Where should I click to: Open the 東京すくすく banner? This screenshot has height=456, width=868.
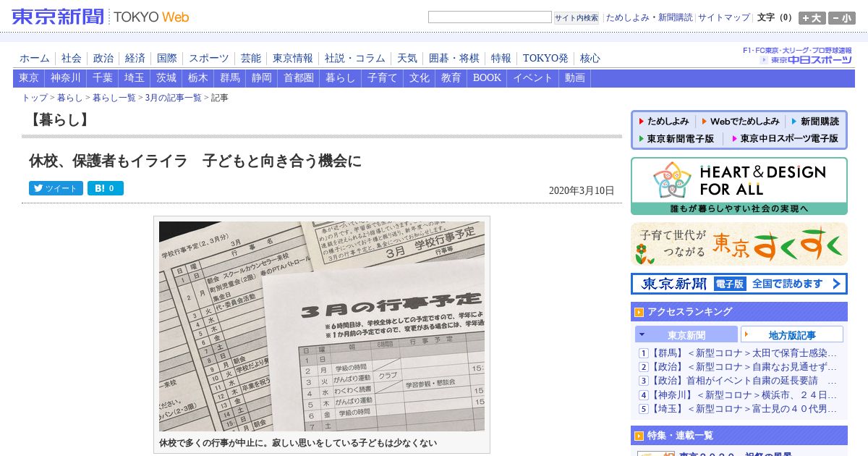click(x=739, y=244)
